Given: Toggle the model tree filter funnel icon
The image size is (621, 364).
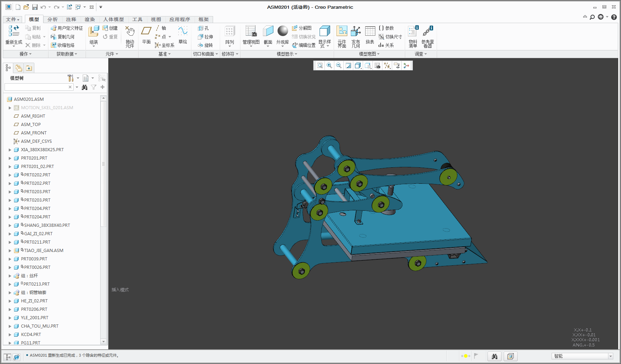Looking at the screenshot, I should [x=94, y=87].
